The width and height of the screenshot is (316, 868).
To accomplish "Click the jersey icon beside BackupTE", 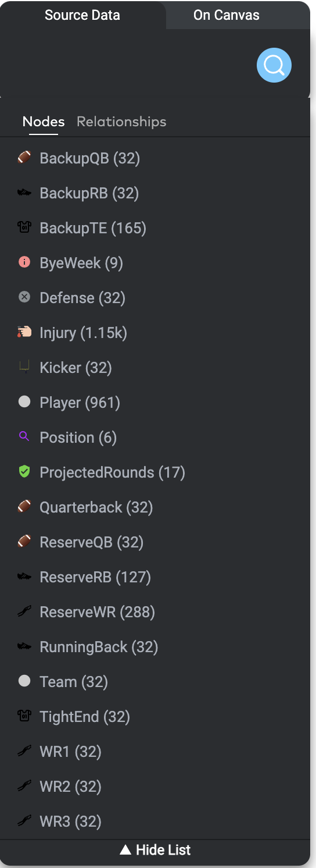I will point(24,227).
